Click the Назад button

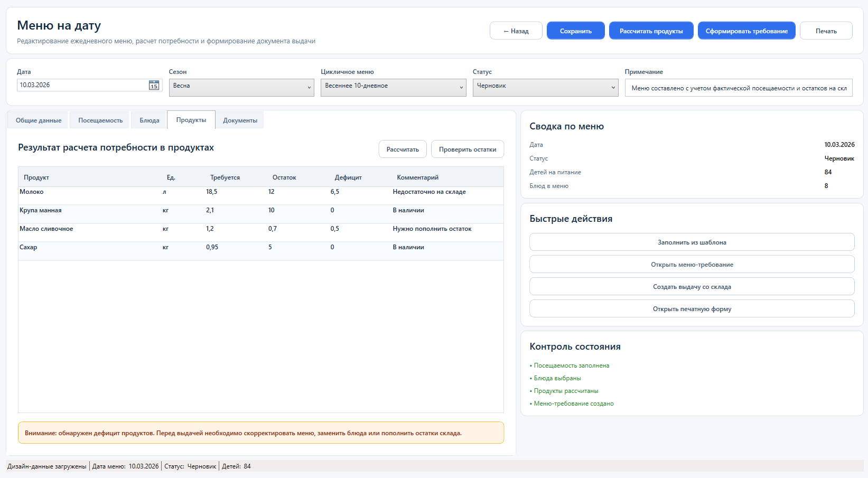coord(516,31)
